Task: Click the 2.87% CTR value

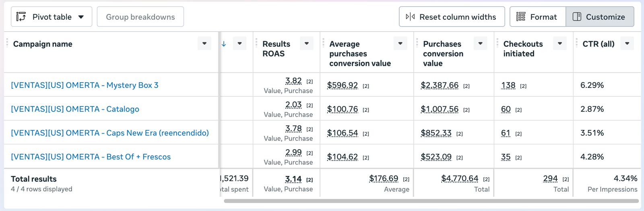Action: point(592,109)
